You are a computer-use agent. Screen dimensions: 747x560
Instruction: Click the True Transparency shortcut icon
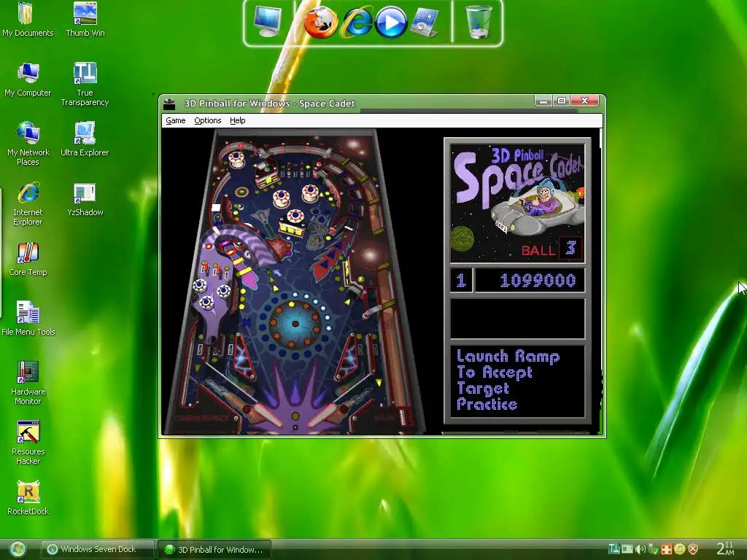85,85
